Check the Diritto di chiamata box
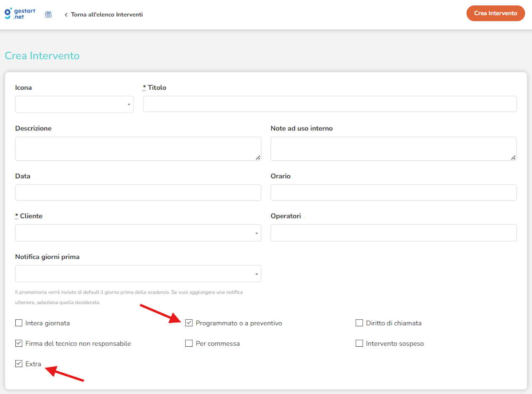This screenshot has height=394, width=532. pos(360,323)
